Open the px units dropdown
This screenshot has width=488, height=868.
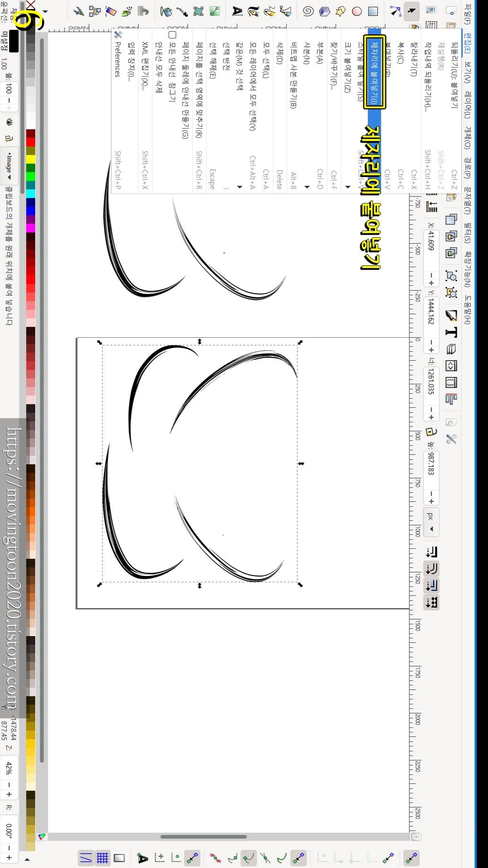[431, 523]
